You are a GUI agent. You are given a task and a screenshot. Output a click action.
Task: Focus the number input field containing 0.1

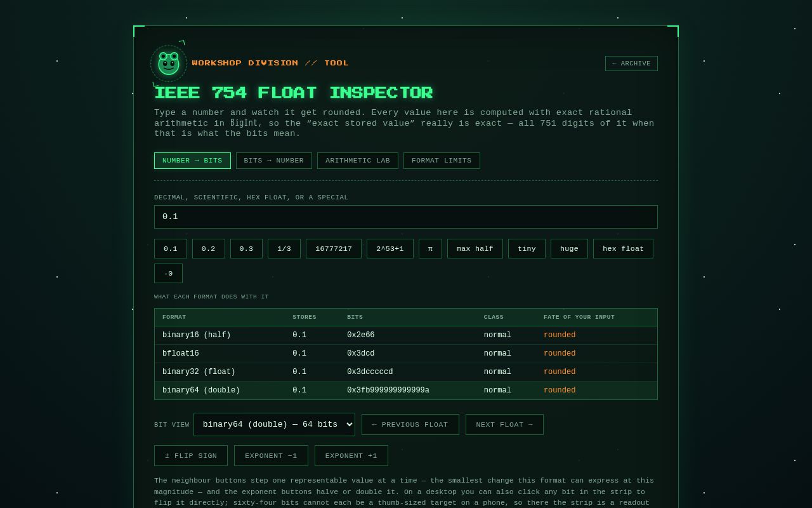pyautogui.click(x=406, y=217)
